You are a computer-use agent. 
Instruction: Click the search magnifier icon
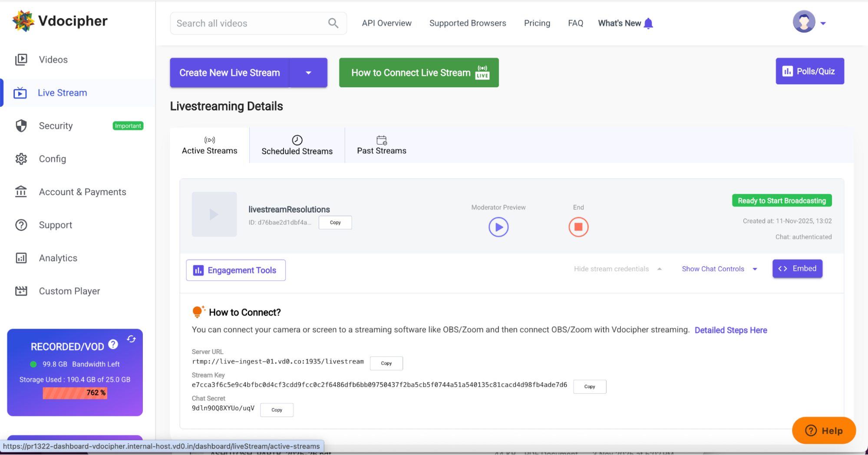coord(333,23)
